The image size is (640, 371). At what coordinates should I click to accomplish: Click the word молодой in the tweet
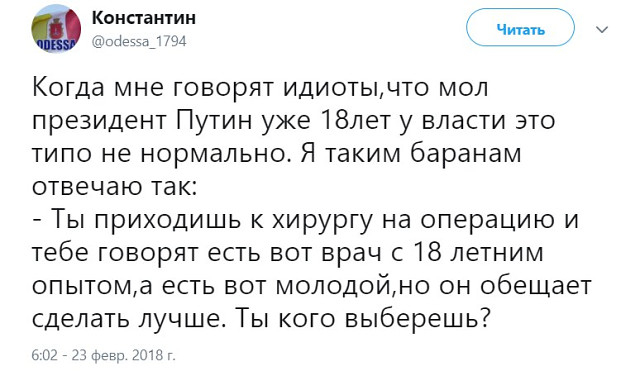334,286
